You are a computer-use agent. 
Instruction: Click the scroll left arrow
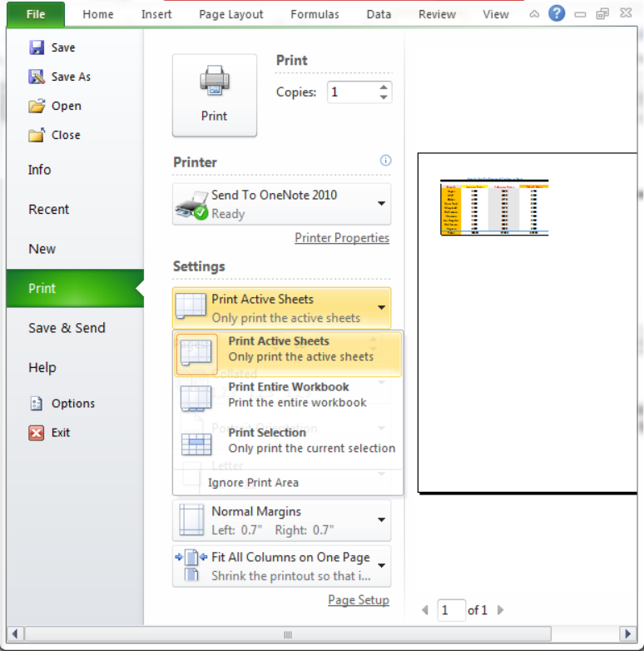click(15, 634)
